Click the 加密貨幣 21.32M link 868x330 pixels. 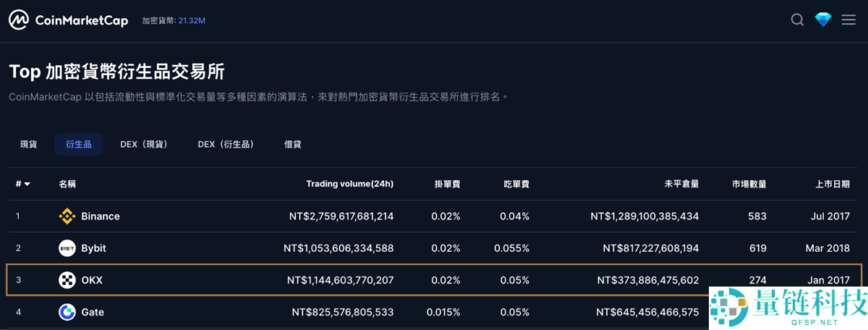click(174, 20)
